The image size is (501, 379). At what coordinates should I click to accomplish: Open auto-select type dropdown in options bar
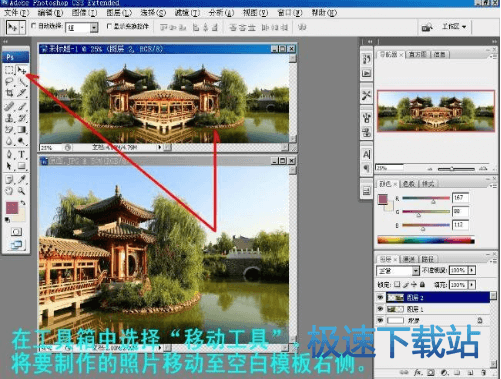coord(94,27)
